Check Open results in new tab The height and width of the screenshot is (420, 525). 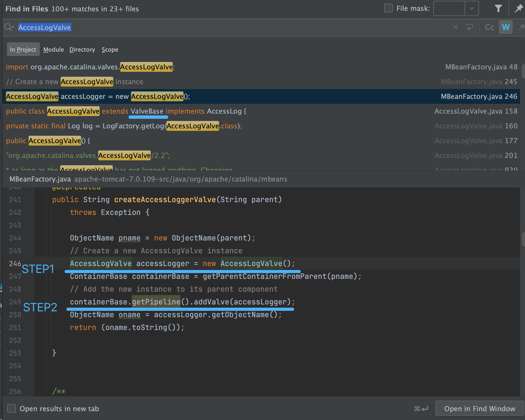12,408
